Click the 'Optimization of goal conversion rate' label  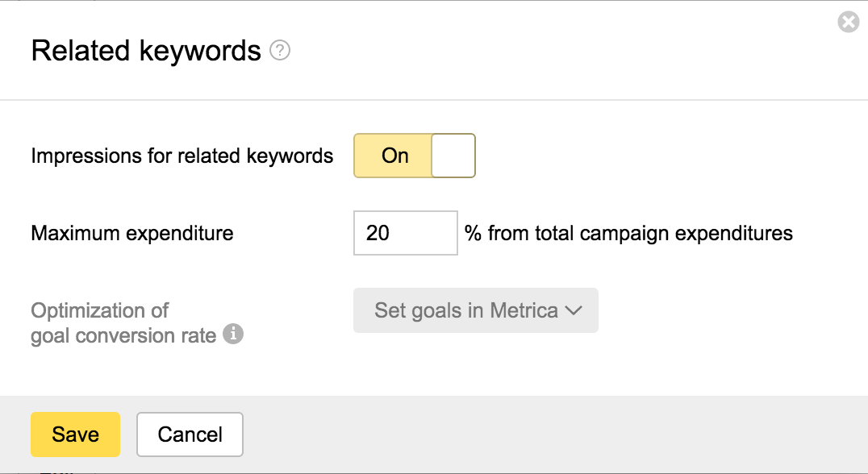coord(123,323)
